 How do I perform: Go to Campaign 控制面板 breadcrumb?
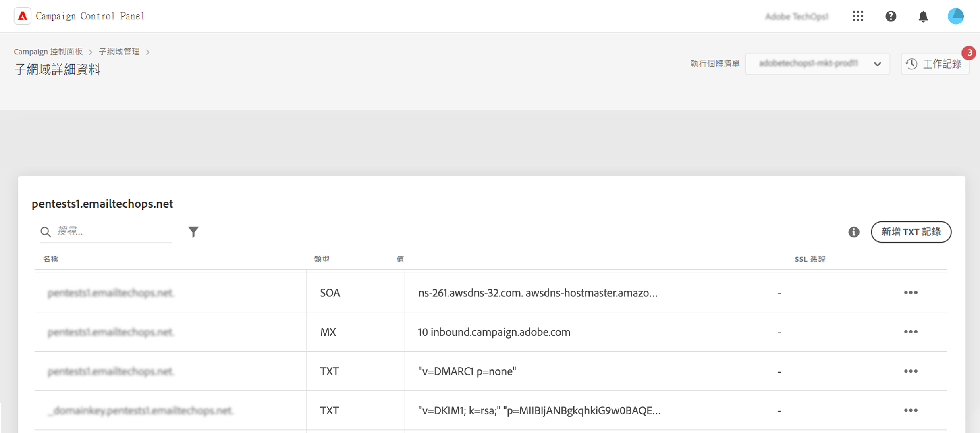pos(48,52)
